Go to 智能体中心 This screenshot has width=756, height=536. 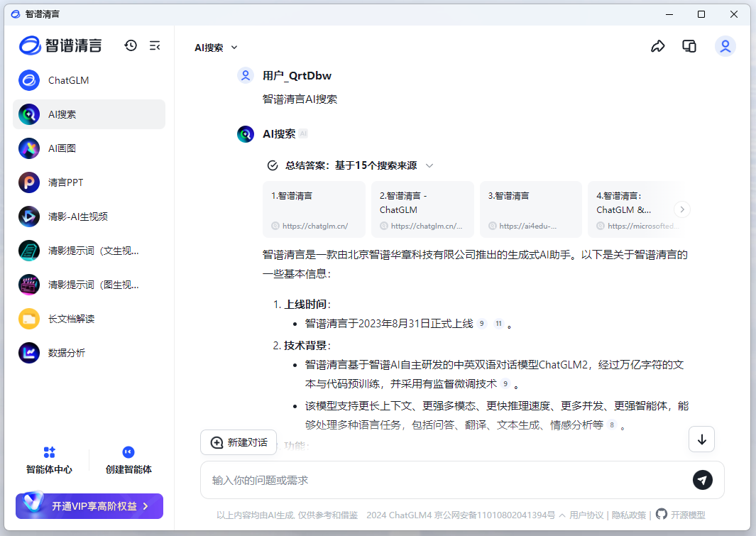tap(49, 460)
